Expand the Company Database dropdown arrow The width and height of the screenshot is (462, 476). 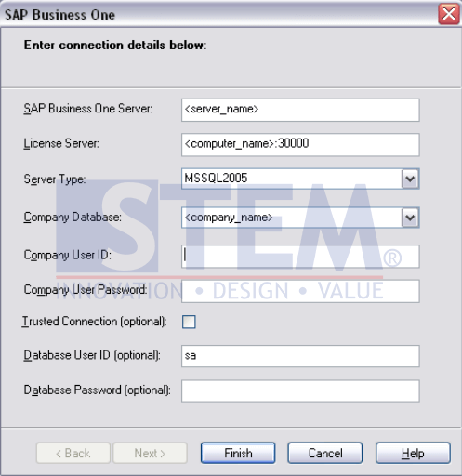point(410,218)
